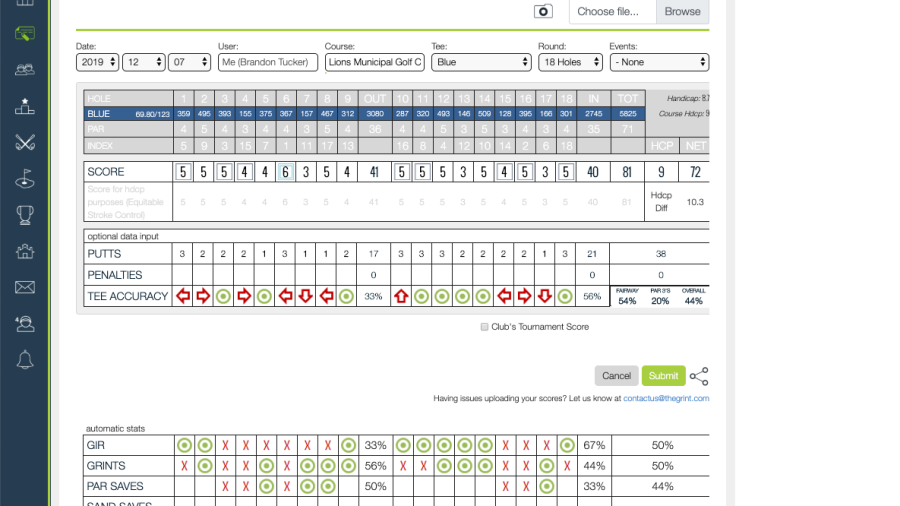Click the trophy icon in sidebar

[x=25, y=215]
